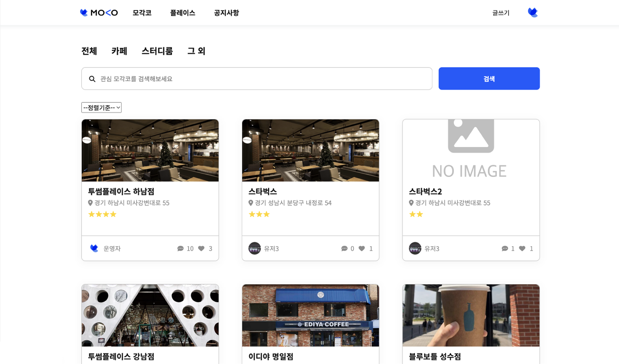Like the 투썸플레이스 하남점 card heart
619x364 pixels.
coord(201,248)
